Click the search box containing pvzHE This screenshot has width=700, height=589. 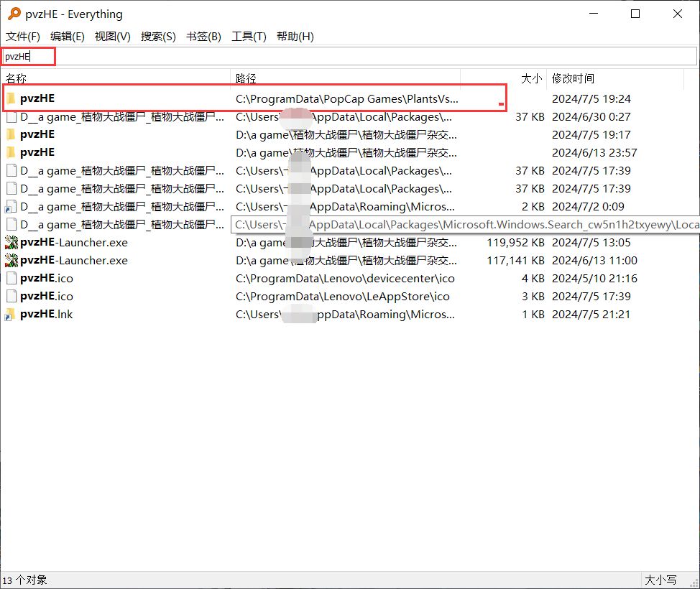click(349, 56)
